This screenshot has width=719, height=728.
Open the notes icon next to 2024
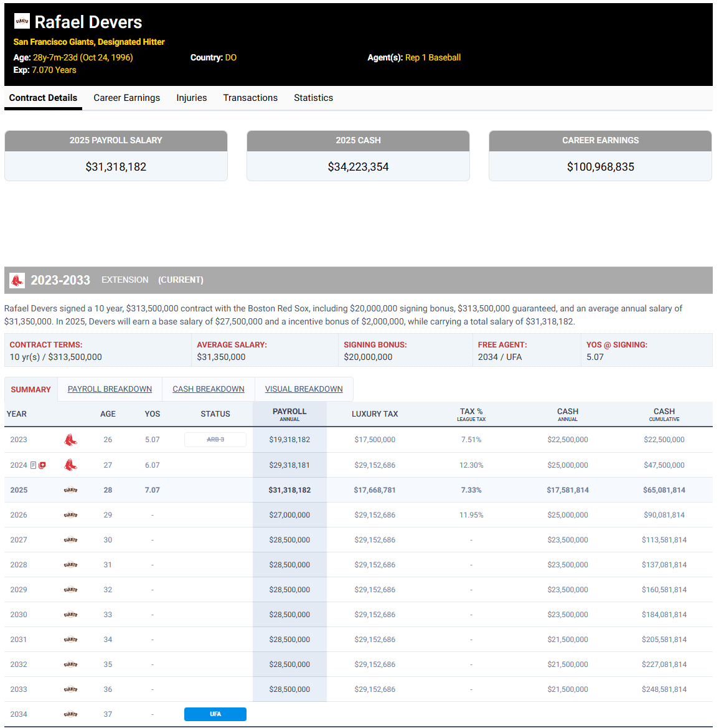pyautogui.click(x=33, y=465)
